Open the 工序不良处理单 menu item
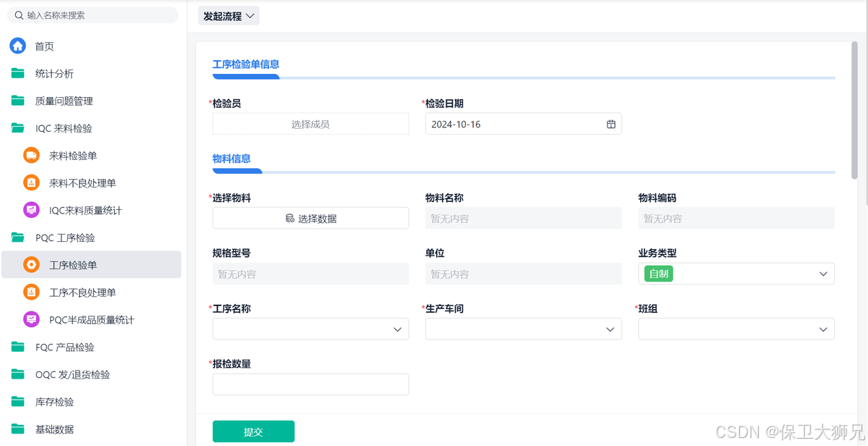The image size is (868, 446). coord(91,293)
